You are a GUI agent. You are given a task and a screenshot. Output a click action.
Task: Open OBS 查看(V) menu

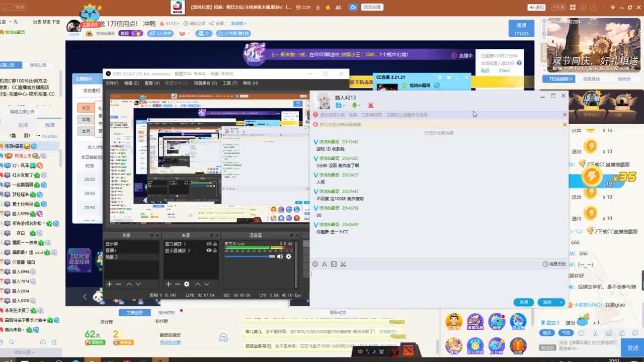click(152, 83)
